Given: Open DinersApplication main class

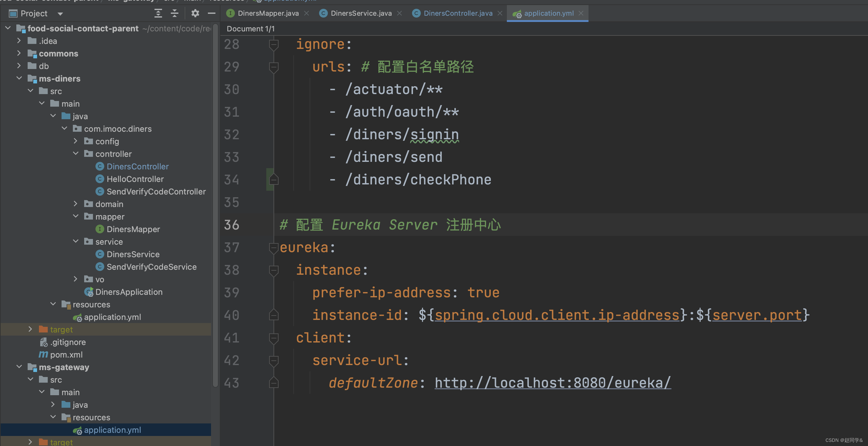Looking at the screenshot, I should pos(128,292).
